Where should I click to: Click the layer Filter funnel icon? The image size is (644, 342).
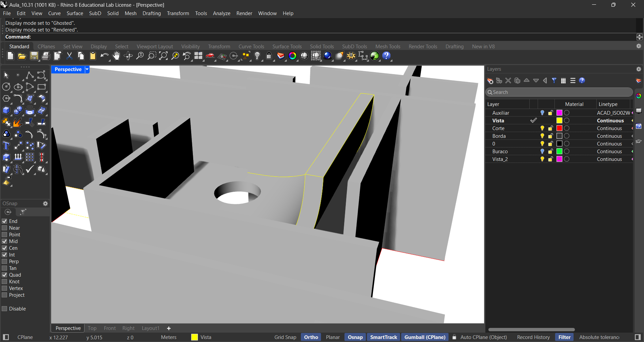[x=554, y=81]
